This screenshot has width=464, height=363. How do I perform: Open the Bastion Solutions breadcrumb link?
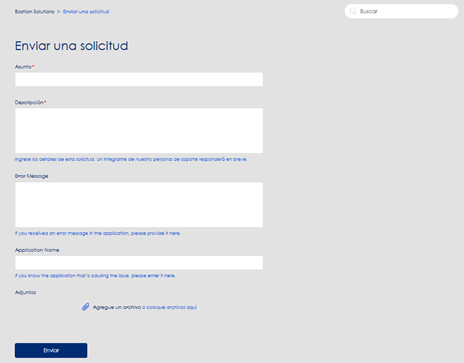tap(34, 12)
